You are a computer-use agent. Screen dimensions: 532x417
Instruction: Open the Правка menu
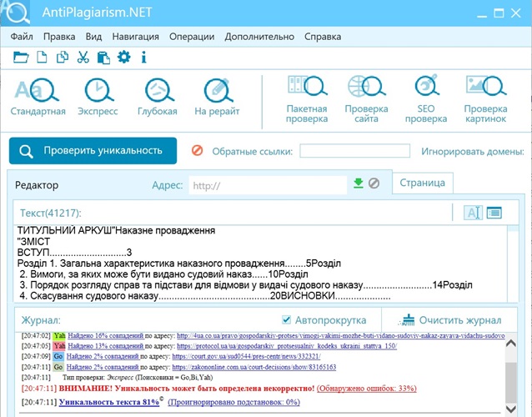(59, 37)
